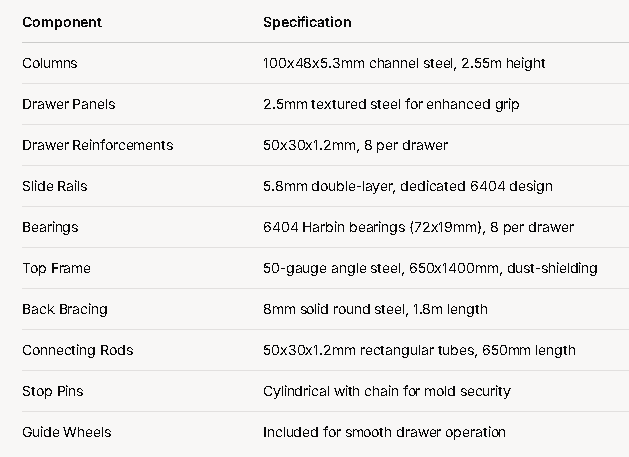The width and height of the screenshot is (629, 457).
Task: Click the angle steel dust-shielding text
Action: (430, 268)
